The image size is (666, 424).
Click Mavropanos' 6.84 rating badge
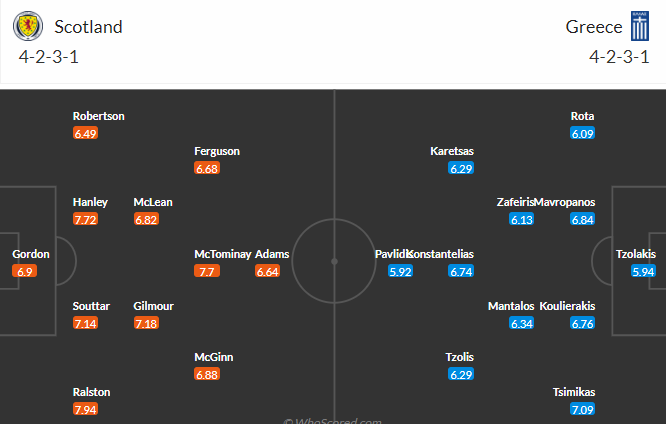582,219
